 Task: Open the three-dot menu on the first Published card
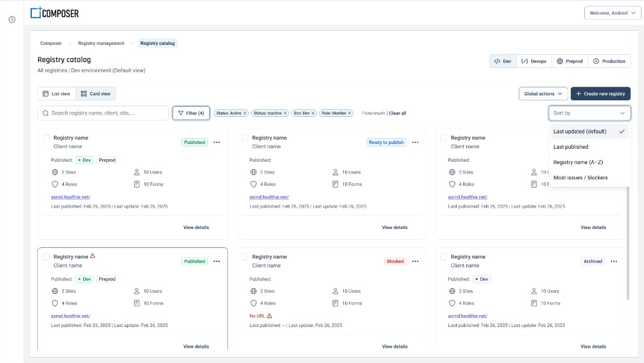217,142
